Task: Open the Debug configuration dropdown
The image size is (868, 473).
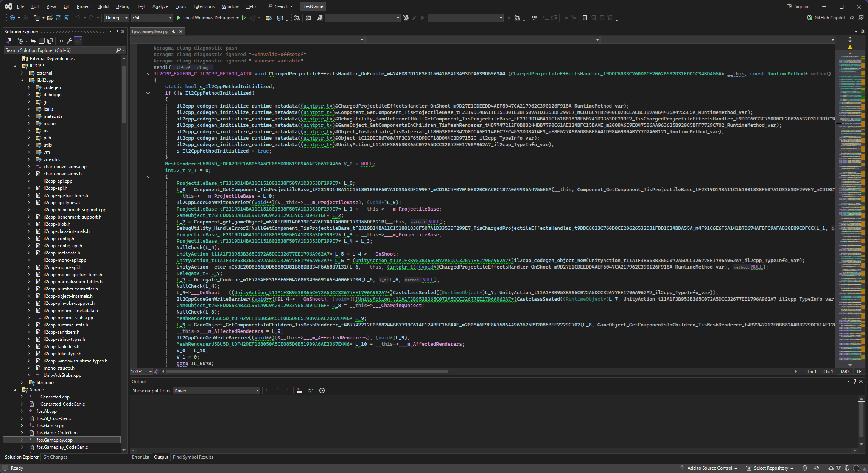Action: 117,18
